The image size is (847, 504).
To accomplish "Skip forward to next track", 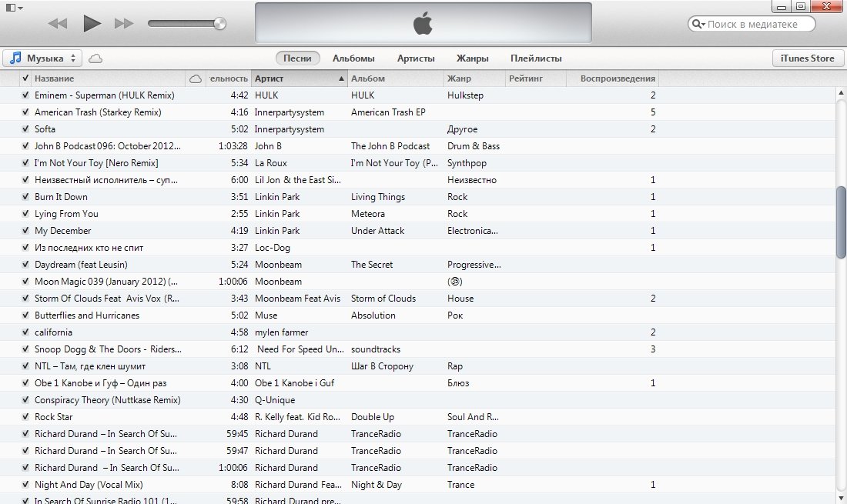I will (x=124, y=23).
